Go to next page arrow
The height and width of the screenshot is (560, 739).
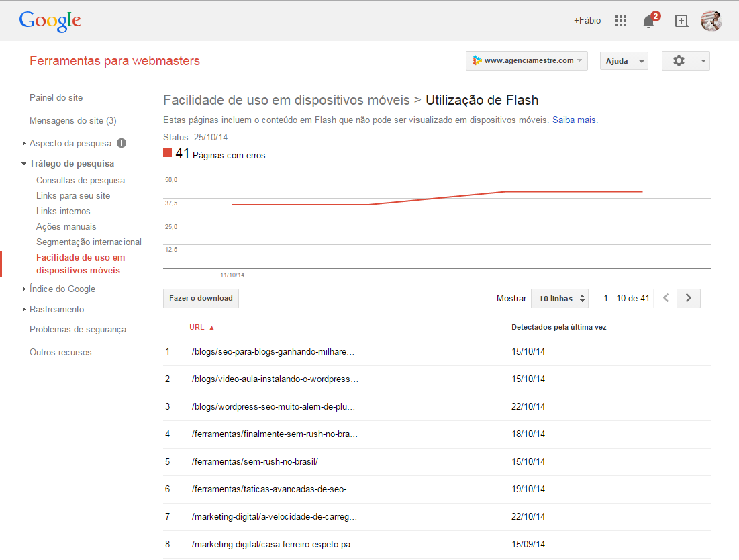click(x=689, y=298)
